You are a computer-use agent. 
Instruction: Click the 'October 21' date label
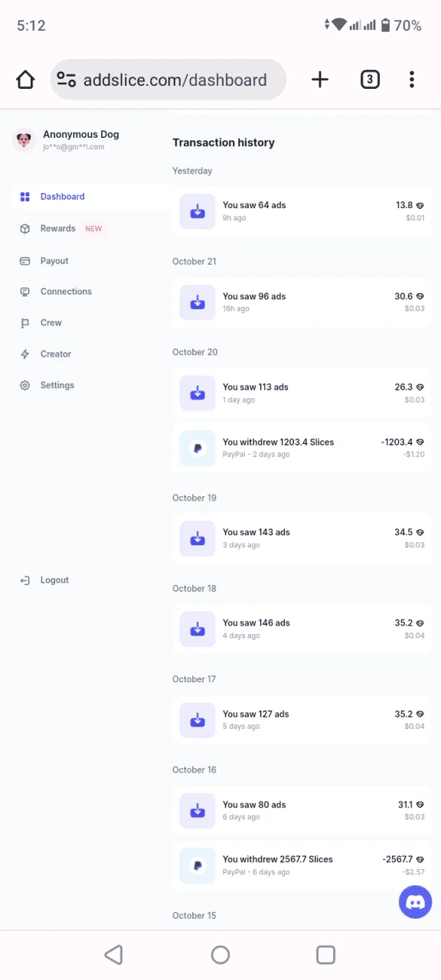pos(194,261)
